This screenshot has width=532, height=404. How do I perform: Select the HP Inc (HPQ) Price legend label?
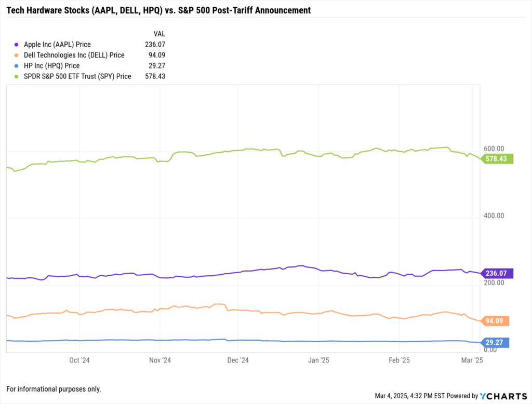(x=51, y=66)
